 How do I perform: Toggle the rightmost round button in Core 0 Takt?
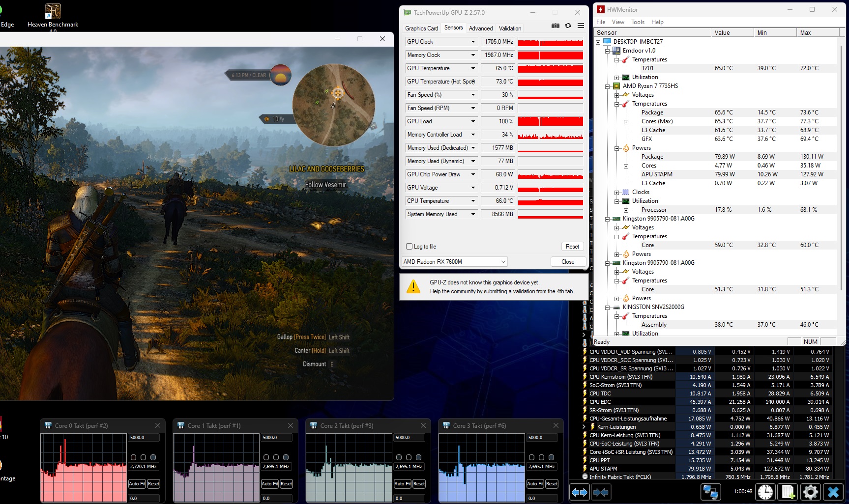[153, 457]
